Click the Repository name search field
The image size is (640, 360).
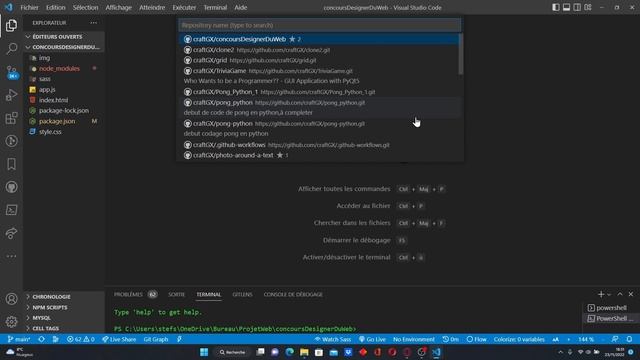point(320,25)
